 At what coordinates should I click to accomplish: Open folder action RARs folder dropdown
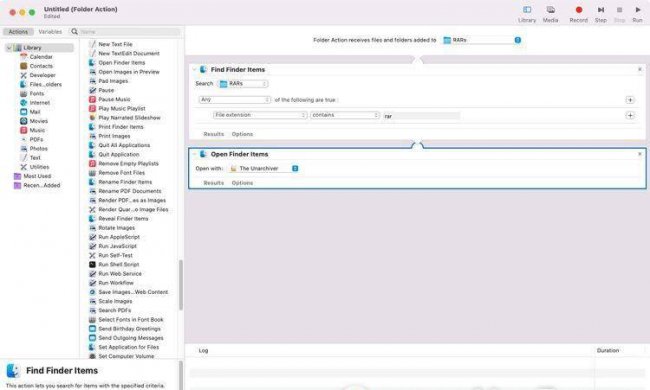coord(482,40)
